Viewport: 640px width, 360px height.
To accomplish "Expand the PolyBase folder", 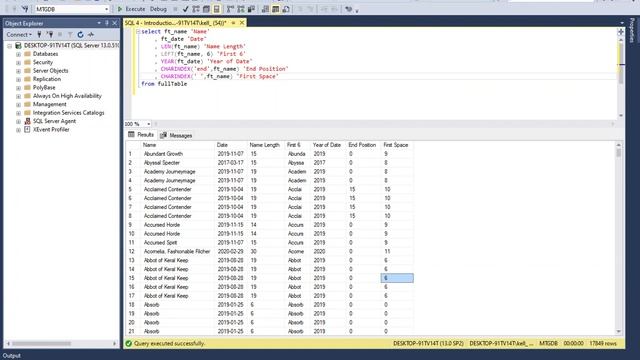I will (x=18, y=88).
